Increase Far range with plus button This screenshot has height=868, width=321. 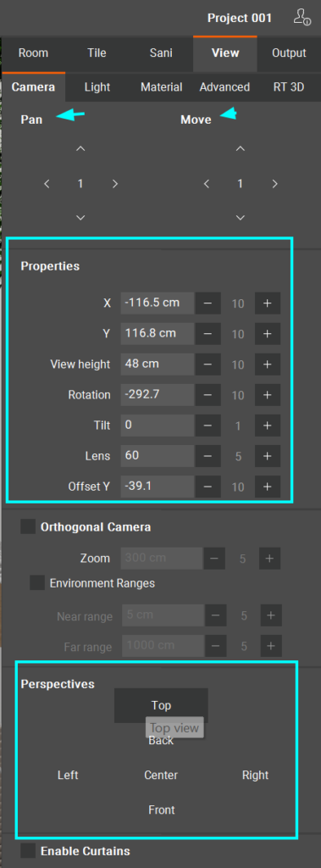click(271, 646)
